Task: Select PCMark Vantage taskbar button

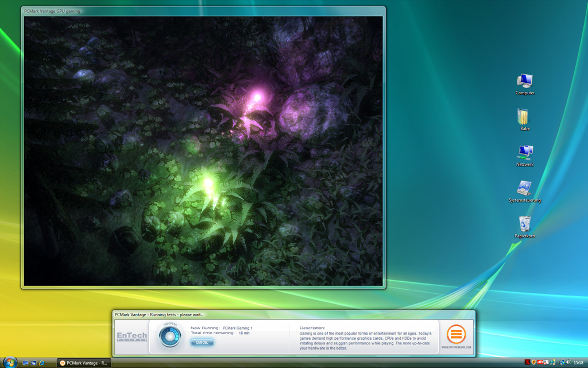Action: 84,363
